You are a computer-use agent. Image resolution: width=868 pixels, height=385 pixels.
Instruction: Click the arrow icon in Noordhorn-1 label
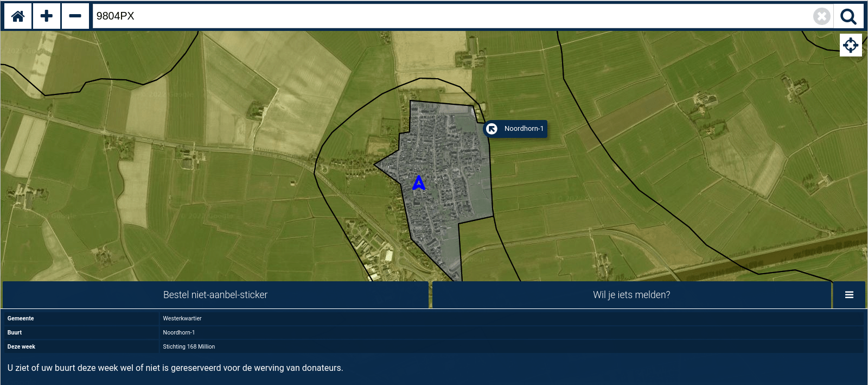(x=492, y=129)
